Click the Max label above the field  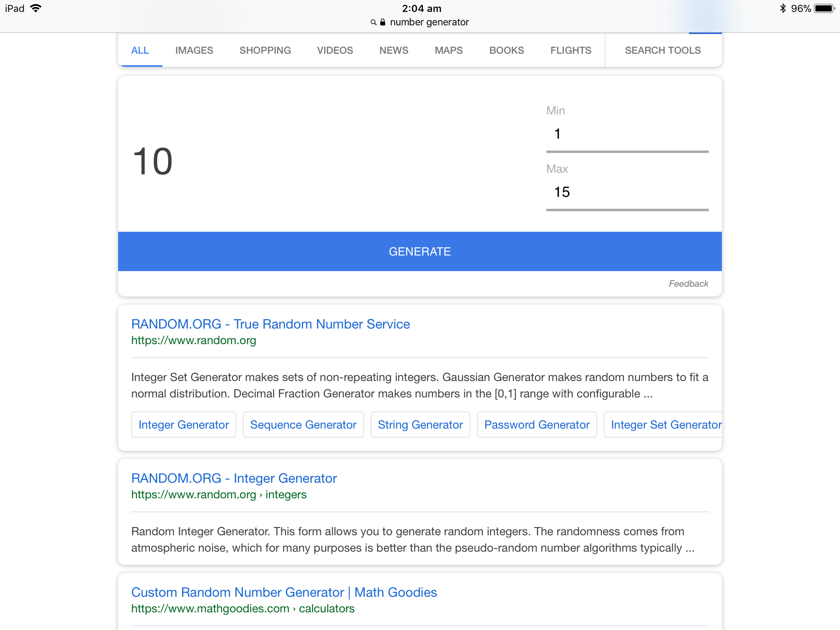(x=557, y=169)
